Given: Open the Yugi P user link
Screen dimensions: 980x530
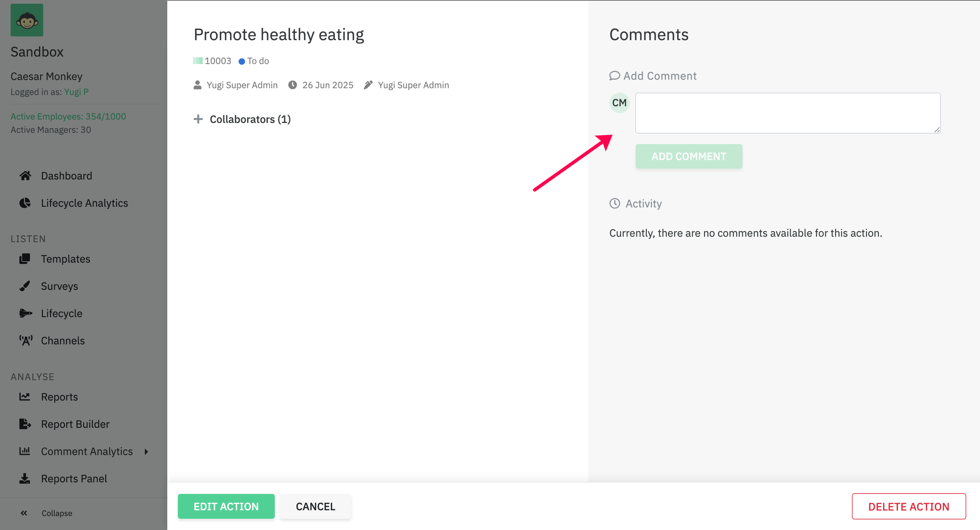Looking at the screenshot, I should [x=77, y=92].
